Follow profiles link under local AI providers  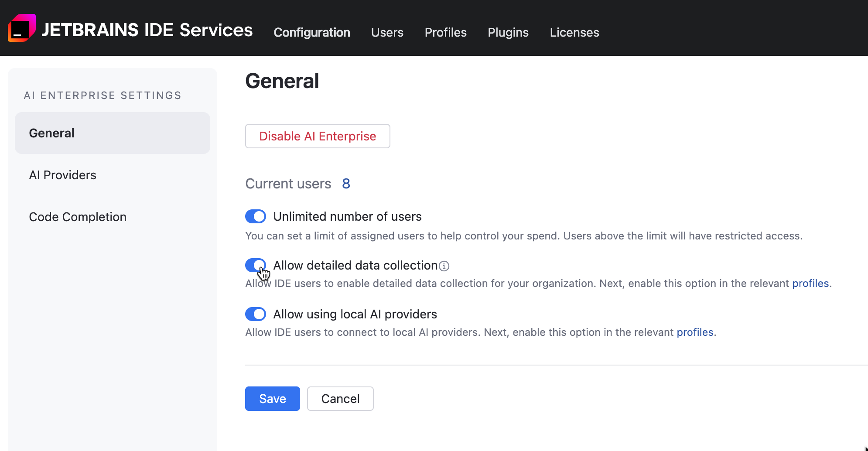click(695, 332)
